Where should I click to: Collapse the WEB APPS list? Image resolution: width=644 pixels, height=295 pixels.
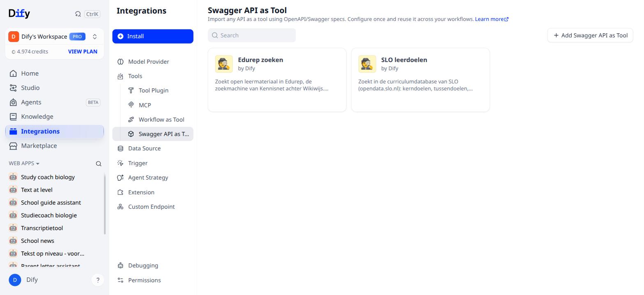(x=24, y=163)
